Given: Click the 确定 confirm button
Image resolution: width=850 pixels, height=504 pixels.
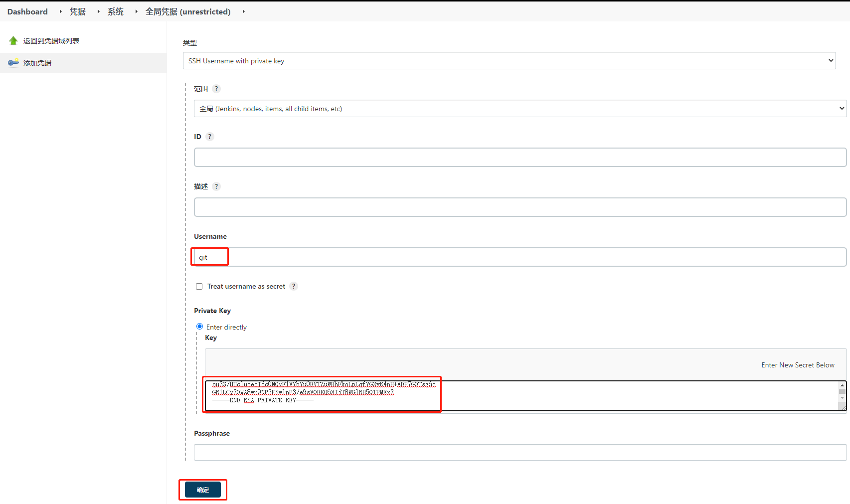Looking at the screenshot, I should [203, 490].
